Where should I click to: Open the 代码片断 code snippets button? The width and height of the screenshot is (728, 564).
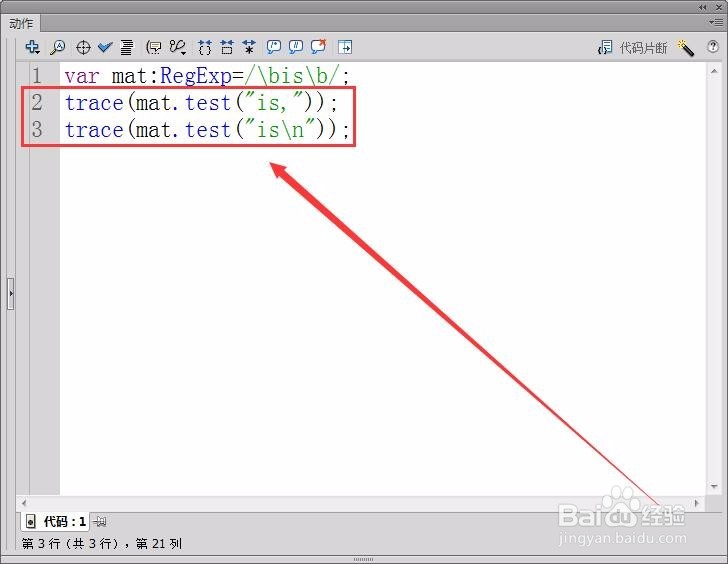click(x=632, y=47)
